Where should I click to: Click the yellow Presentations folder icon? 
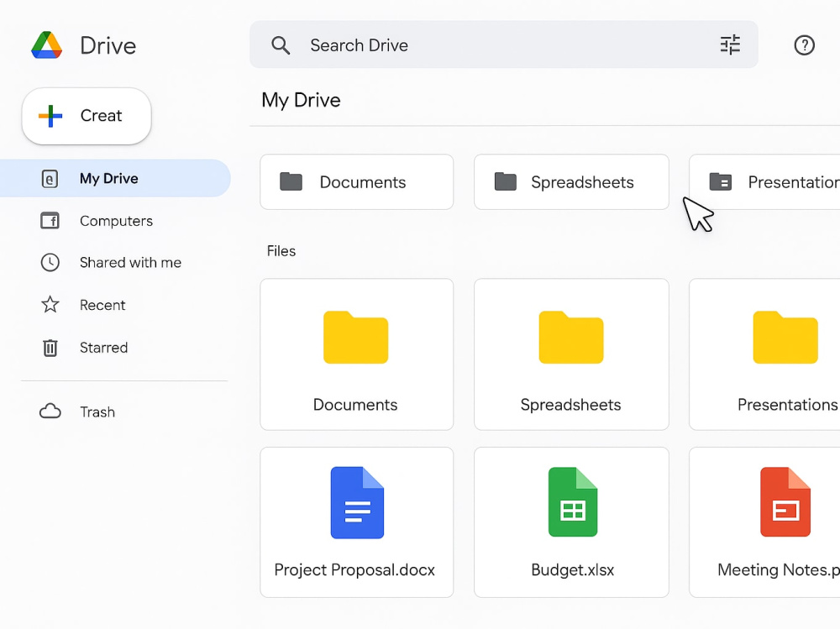pyautogui.click(x=785, y=337)
